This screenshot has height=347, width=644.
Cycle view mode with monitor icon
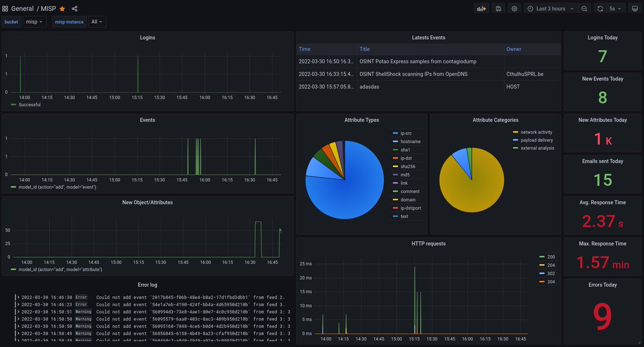coord(635,9)
